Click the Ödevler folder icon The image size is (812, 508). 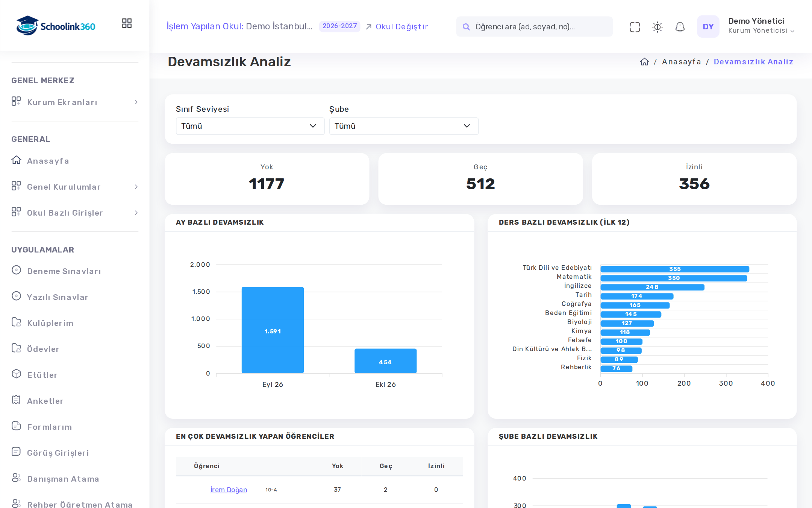(x=16, y=348)
